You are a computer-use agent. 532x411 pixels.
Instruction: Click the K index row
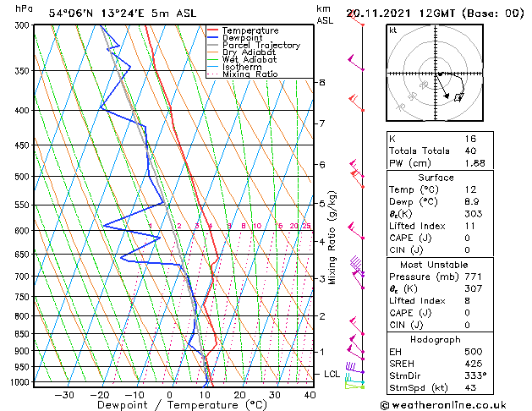point(440,139)
